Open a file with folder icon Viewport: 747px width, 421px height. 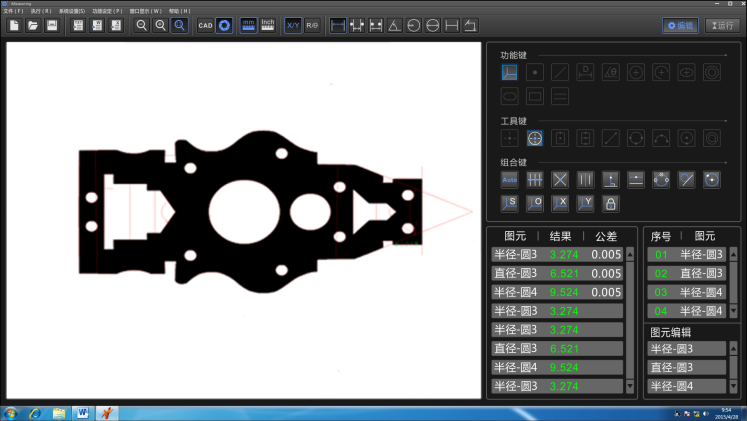click(33, 26)
